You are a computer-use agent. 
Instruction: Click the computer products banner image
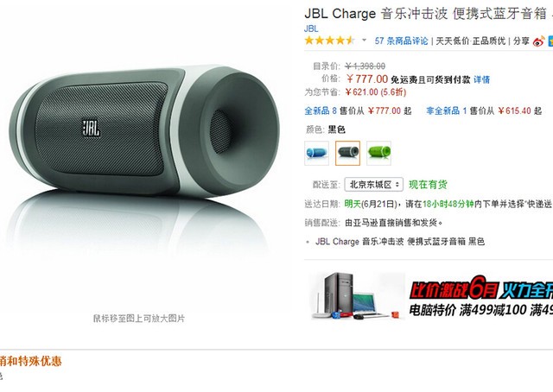tap(356, 296)
